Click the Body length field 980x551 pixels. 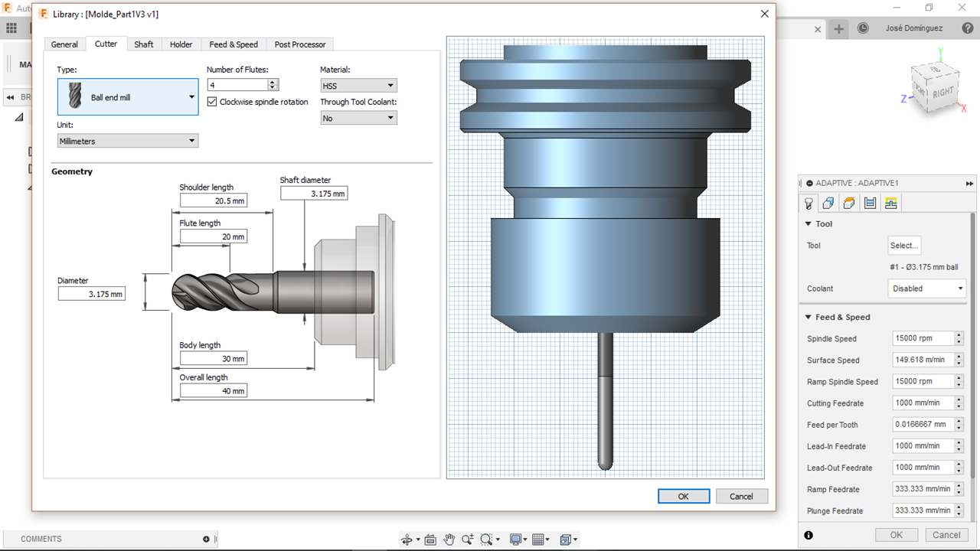[x=214, y=359]
